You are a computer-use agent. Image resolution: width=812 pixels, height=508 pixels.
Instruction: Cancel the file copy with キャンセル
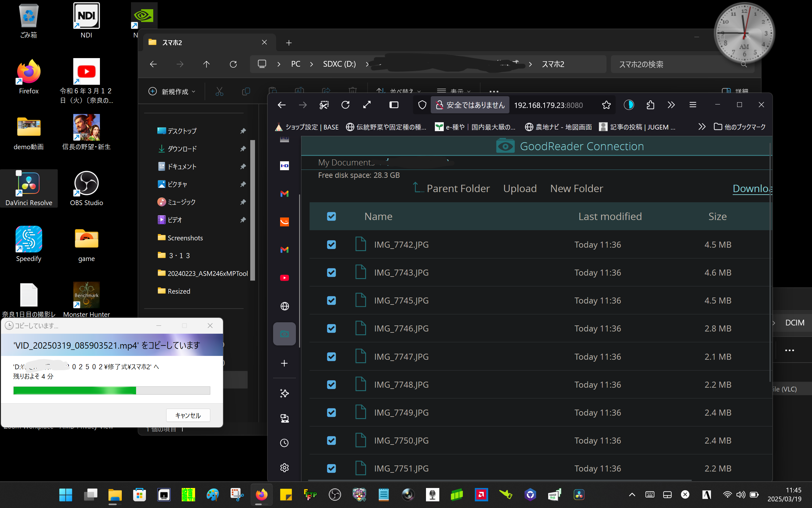tap(188, 415)
